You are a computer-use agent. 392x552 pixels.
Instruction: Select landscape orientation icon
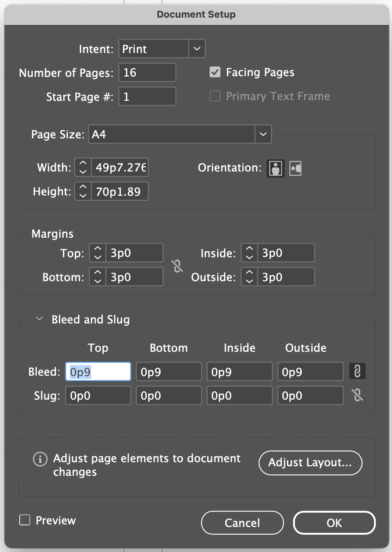click(295, 169)
